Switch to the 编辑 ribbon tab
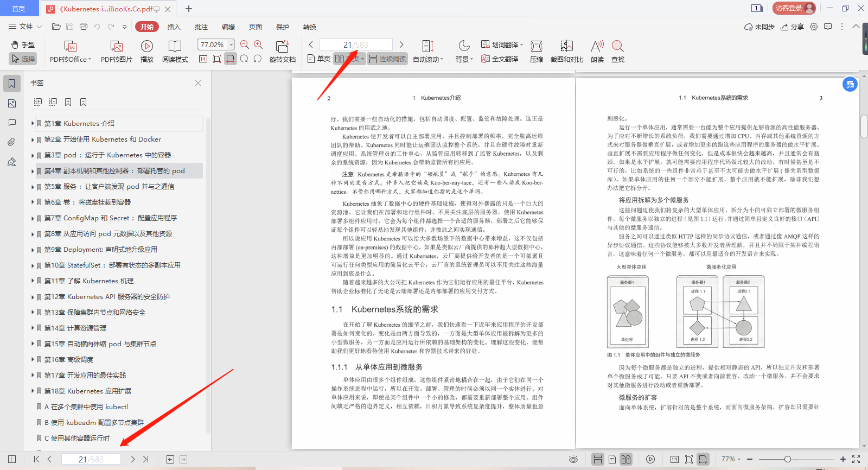Screen dimensions: 868x470 click(228, 27)
